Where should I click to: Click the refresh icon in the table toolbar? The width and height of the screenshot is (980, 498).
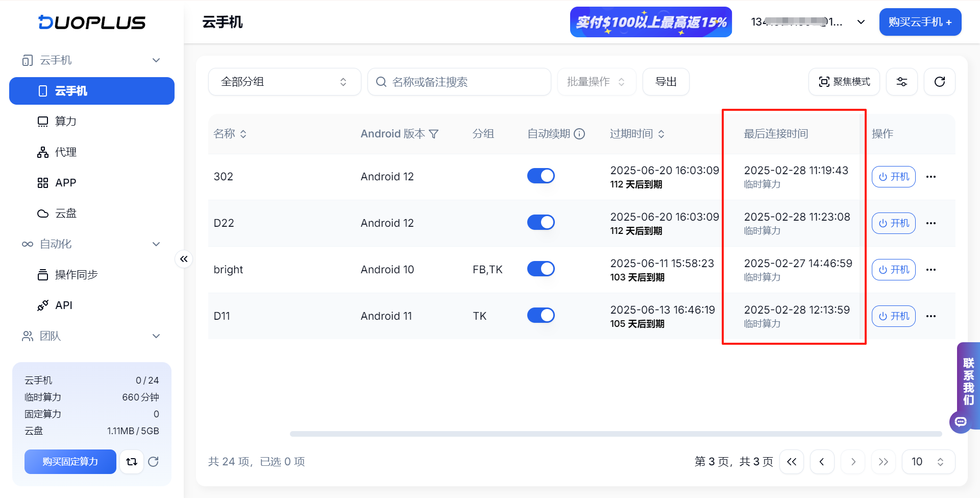[x=939, y=82]
